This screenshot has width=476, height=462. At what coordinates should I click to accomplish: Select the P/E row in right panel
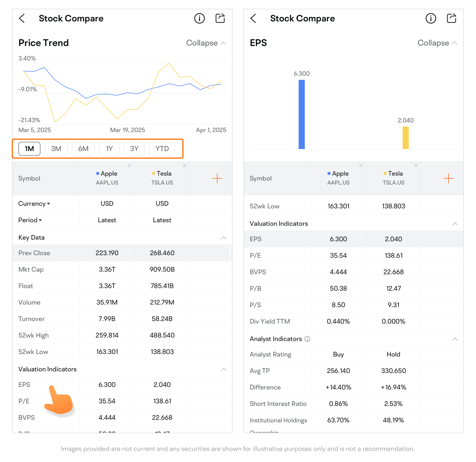[255, 255]
